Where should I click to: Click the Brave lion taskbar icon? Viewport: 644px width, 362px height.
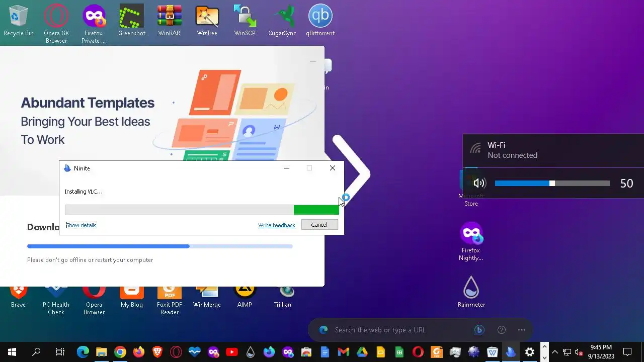[x=157, y=352]
